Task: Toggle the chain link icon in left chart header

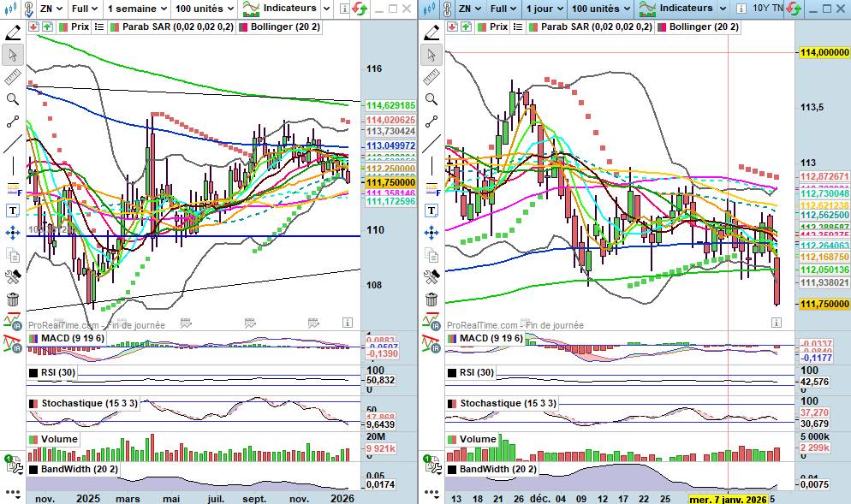Action: coord(28,9)
